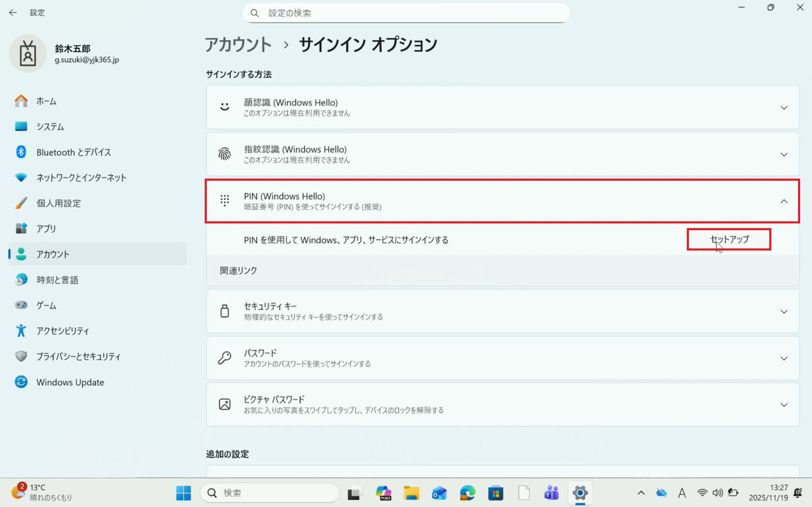This screenshot has width=812, height=507.
Task: Expand the セキュリティ キー section
Action: coord(784,312)
